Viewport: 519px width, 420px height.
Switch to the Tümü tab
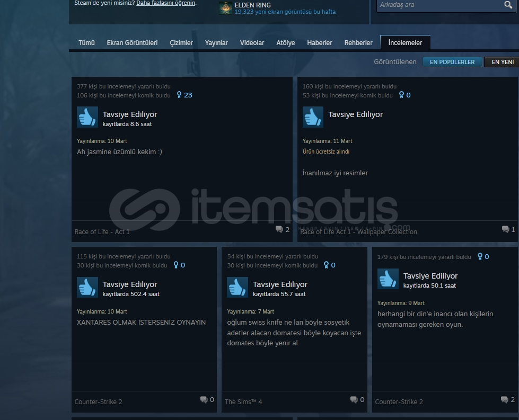87,43
